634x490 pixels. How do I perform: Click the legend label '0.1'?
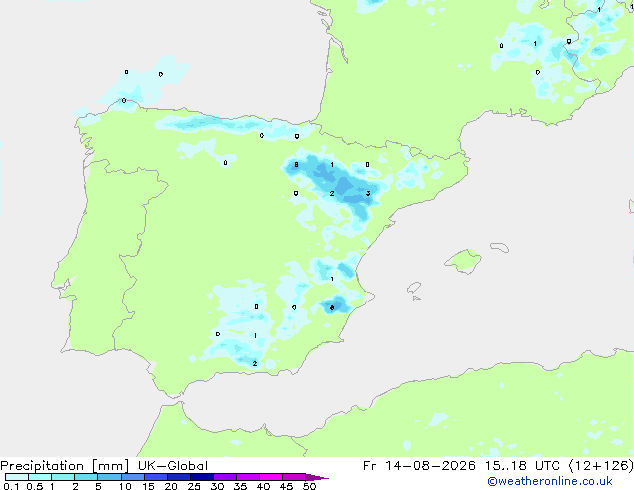click(11, 486)
